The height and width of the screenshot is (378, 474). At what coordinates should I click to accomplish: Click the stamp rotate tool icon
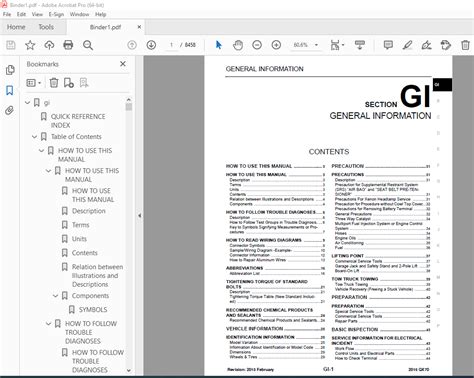point(446,45)
